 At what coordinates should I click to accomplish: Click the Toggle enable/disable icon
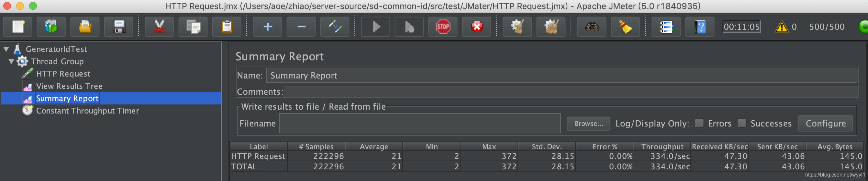pos(335,27)
